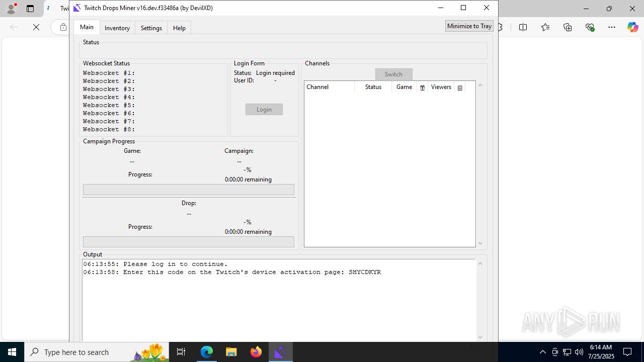The height and width of the screenshot is (362, 644).
Task: Click the taskbar clock showing 6:14 AM
Action: click(601, 352)
